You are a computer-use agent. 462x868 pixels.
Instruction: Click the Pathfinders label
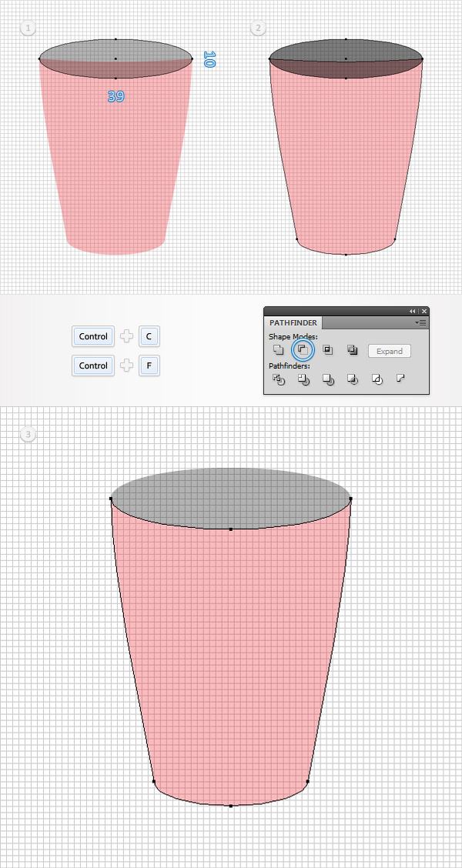point(290,366)
